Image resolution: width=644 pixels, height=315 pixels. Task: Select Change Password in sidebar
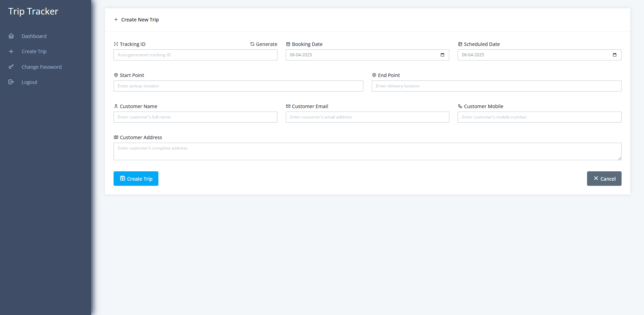[x=41, y=67]
